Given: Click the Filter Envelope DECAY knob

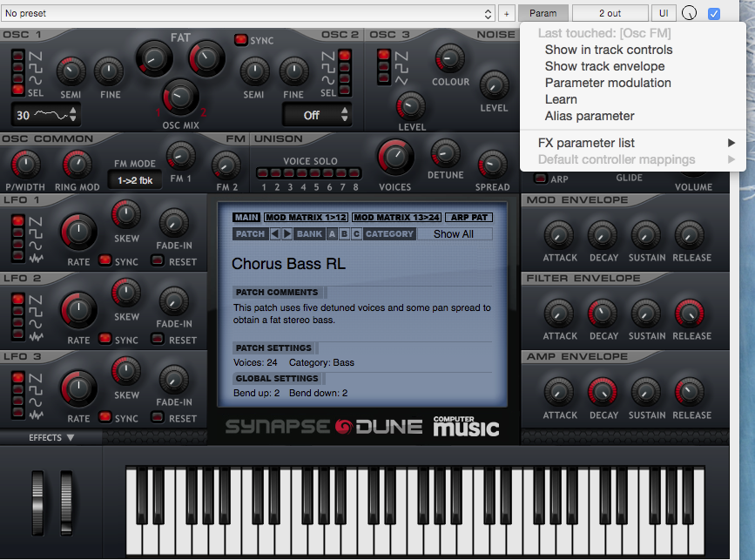Looking at the screenshot, I should point(603,314).
